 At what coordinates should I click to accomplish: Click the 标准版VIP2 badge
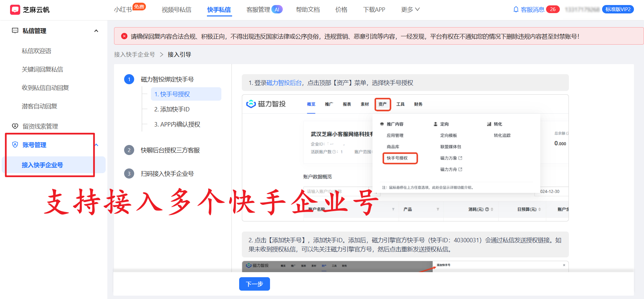(618, 9)
